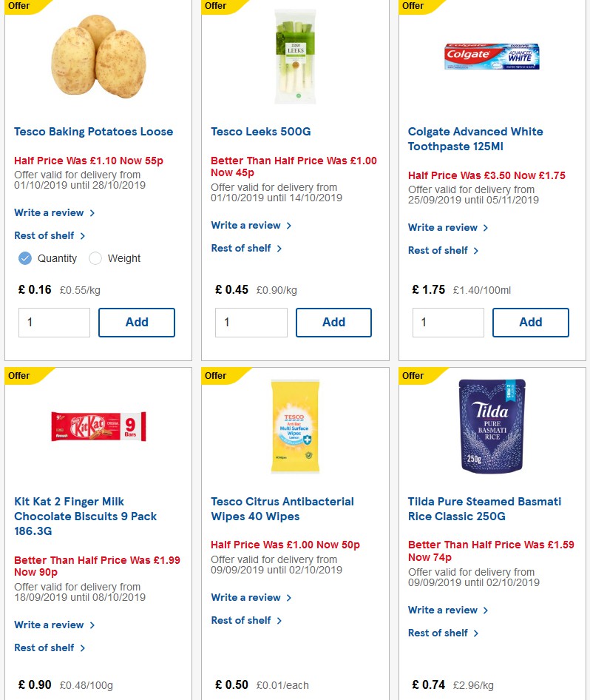Write a review for Colgate toothpaste
Viewport: 590px width, 700px height.
pyautogui.click(x=443, y=227)
